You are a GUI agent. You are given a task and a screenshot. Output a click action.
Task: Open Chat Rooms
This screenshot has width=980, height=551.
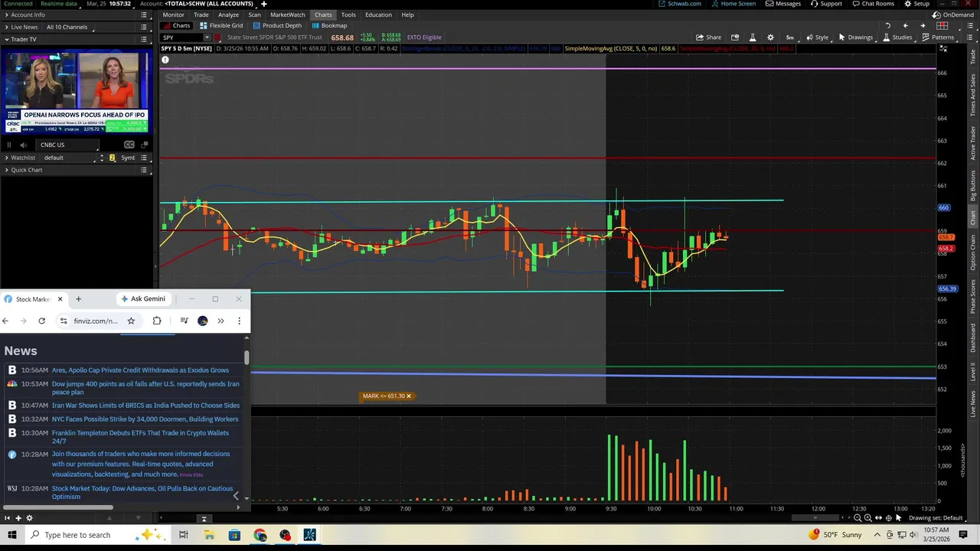click(x=873, y=4)
